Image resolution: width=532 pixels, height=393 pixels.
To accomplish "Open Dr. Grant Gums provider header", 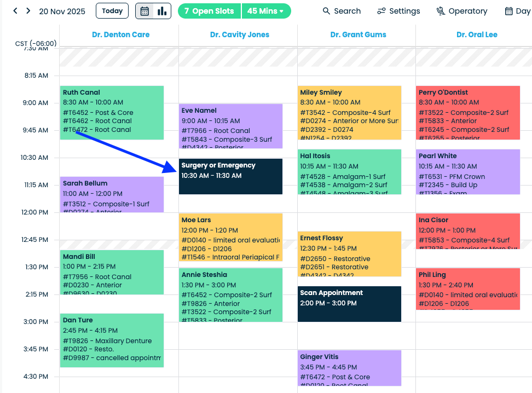I will pyautogui.click(x=358, y=34).
